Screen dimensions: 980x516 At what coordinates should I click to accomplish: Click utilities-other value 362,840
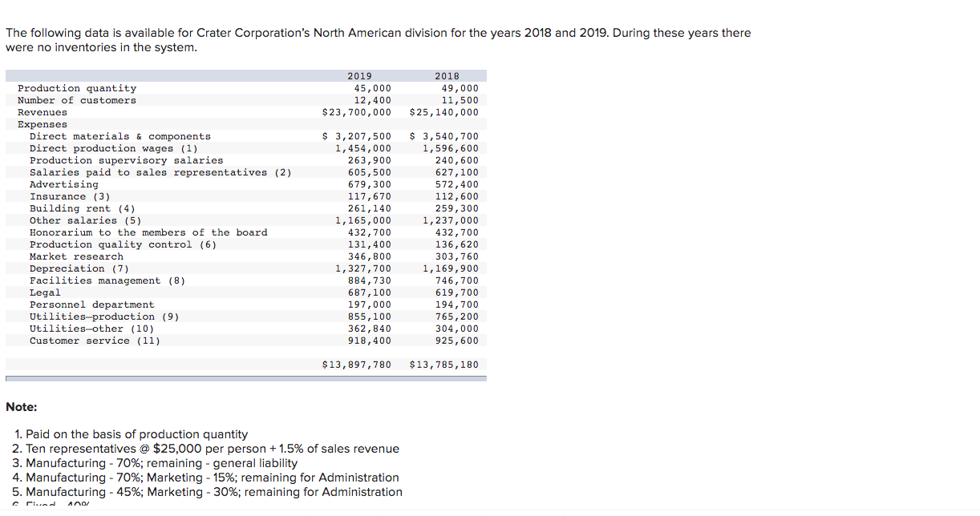coord(370,329)
